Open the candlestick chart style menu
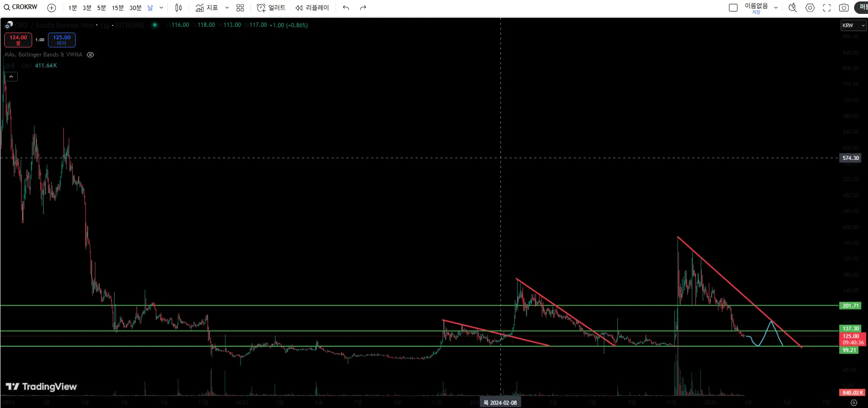 click(178, 8)
